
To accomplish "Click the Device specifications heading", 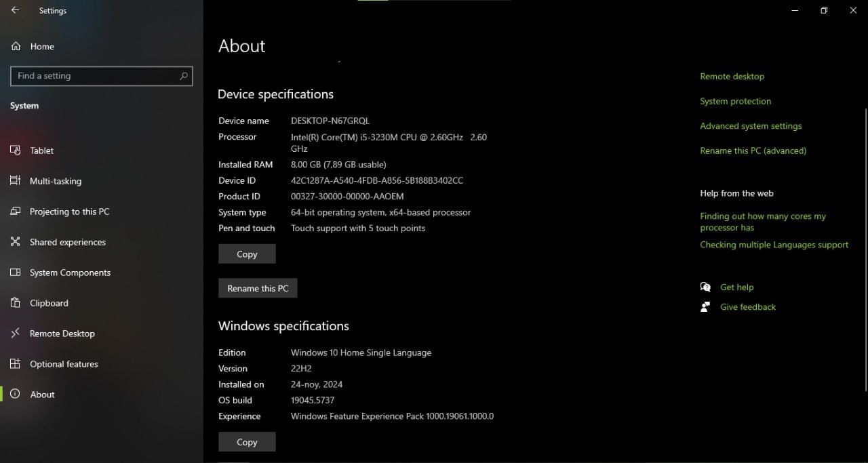I will coord(275,94).
